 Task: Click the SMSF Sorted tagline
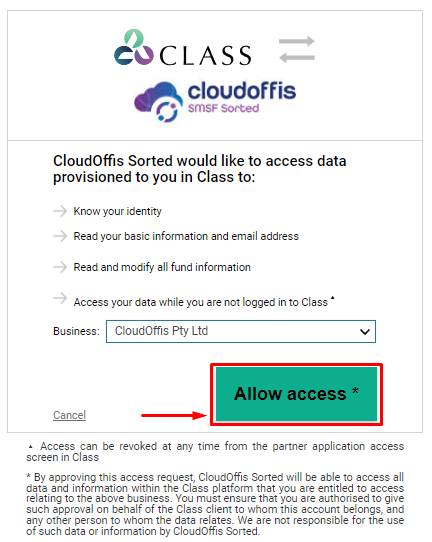223,108
